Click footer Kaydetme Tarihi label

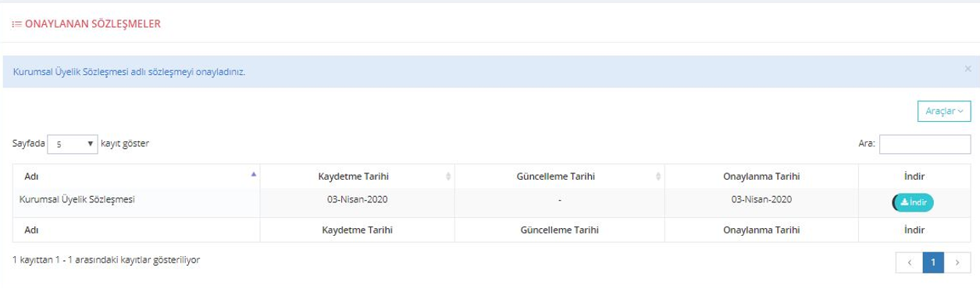(358, 230)
